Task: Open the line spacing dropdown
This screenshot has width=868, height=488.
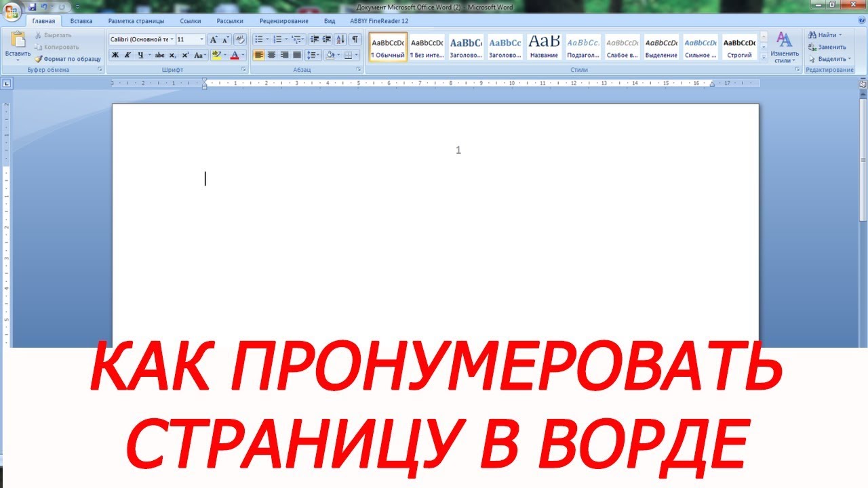Action: click(313, 56)
